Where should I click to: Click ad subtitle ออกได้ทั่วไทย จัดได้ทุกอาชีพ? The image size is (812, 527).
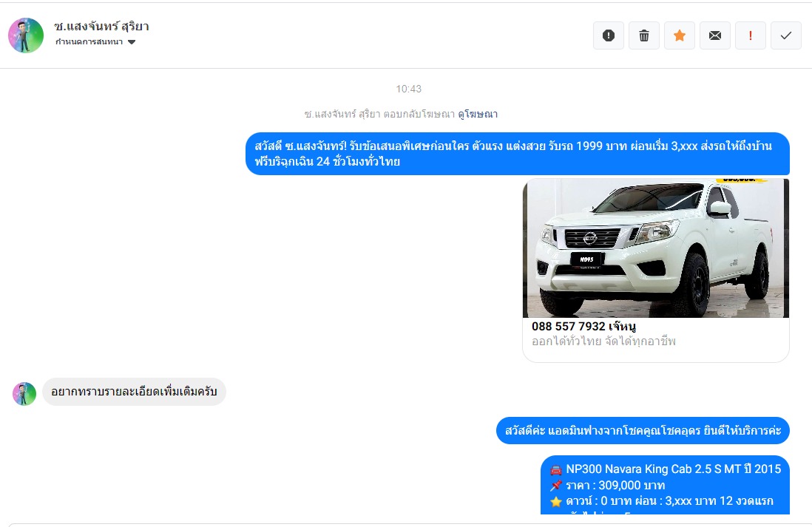click(x=603, y=341)
